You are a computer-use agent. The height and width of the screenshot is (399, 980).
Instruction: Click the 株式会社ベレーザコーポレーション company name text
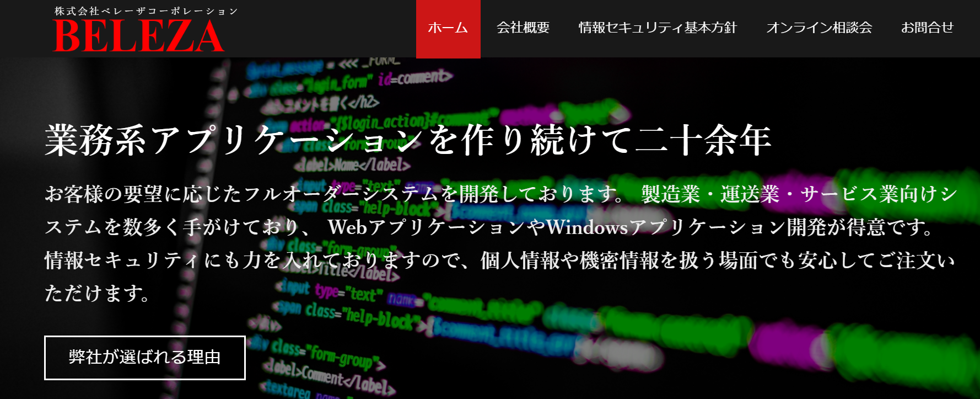(x=146, y=11)
